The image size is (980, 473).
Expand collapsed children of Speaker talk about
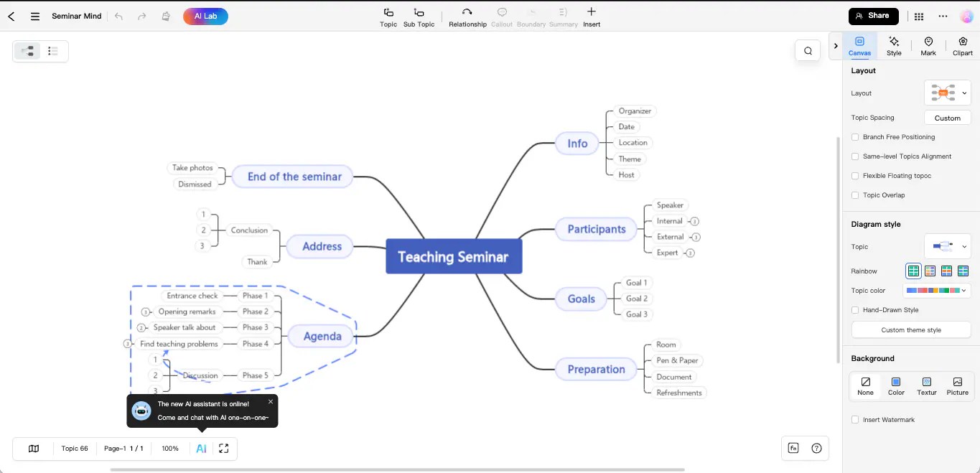pyautogui.click(x=141, y=328)
